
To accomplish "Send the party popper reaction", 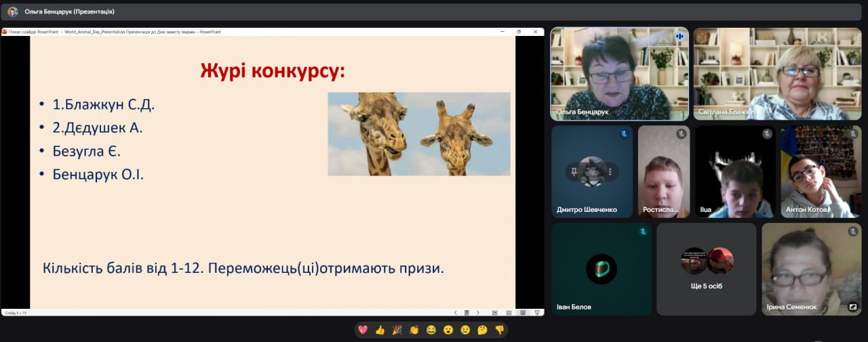I will 397,330.
